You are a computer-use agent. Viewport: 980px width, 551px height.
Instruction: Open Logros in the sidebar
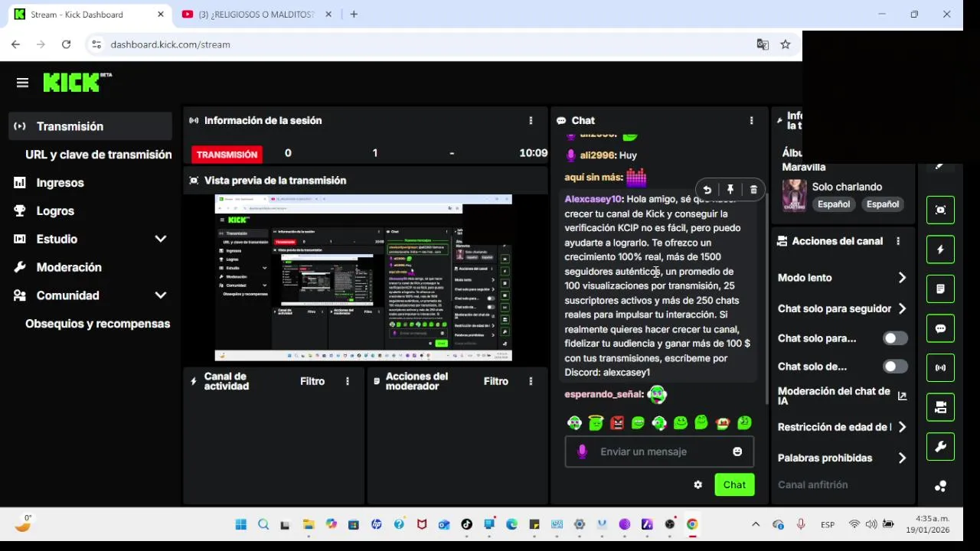click(55, 211)
